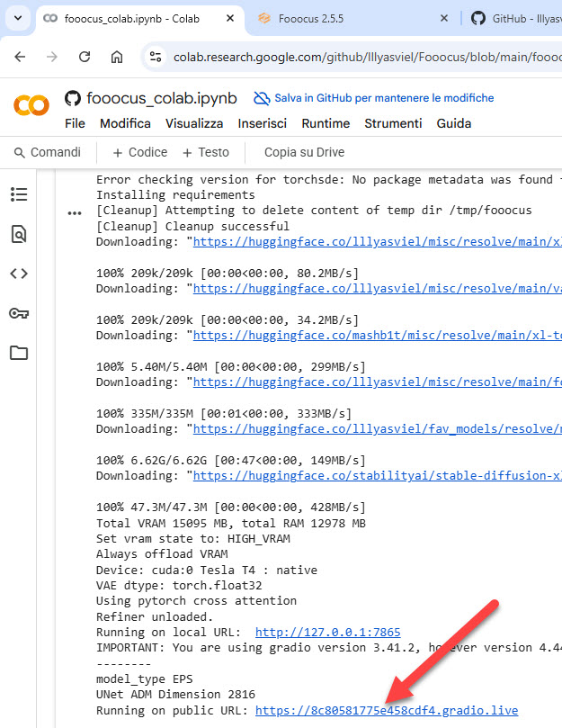
Task: Open the Runtime menu
Action: pyautogui.click(x=326, y=123)
